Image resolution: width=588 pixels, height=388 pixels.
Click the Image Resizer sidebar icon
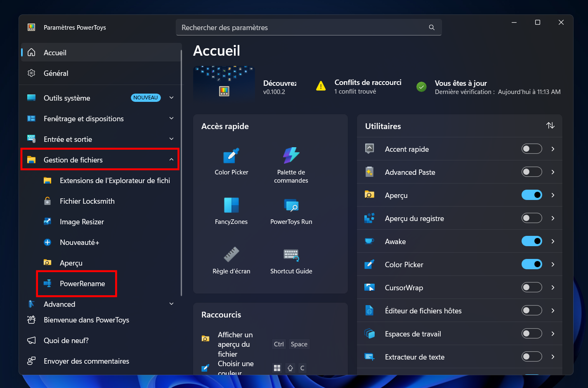coord(47,221)
